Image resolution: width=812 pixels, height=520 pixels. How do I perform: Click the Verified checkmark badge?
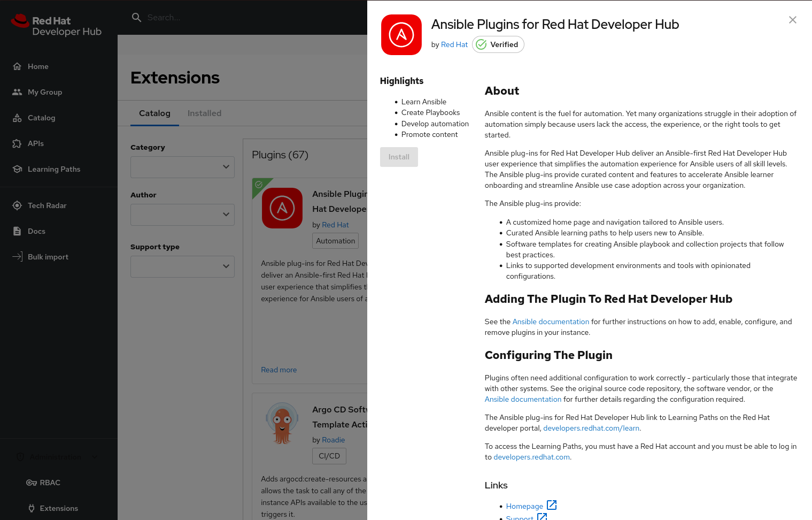(x=498, y=44)
